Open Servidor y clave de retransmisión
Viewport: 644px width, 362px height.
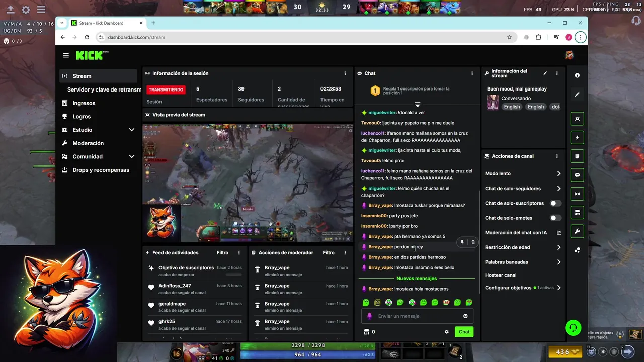[104, 89]
